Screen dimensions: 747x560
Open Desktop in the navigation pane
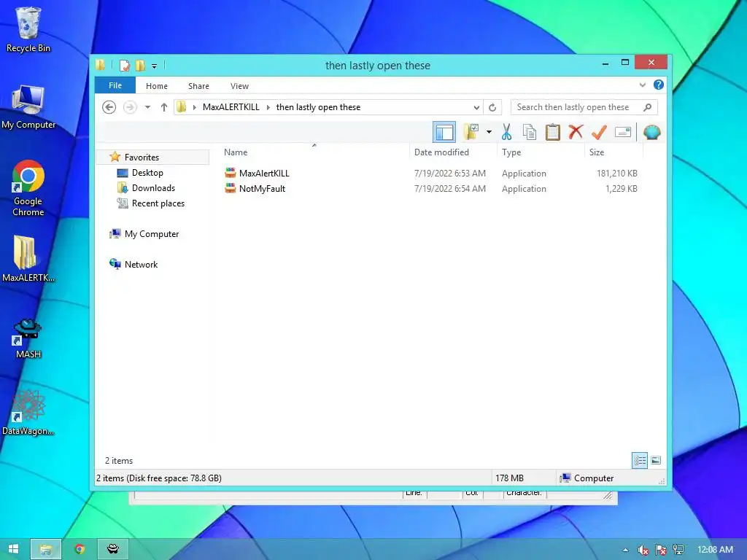pos(147,172)
